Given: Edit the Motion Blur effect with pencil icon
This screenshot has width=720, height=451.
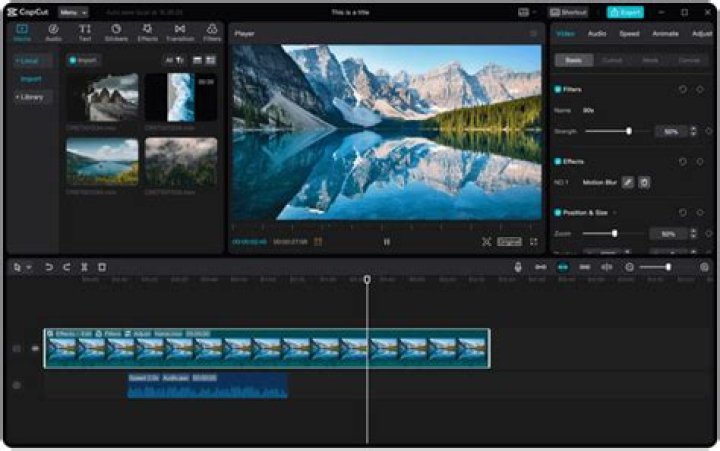Looking at the screenshot, I should (628, 182).
